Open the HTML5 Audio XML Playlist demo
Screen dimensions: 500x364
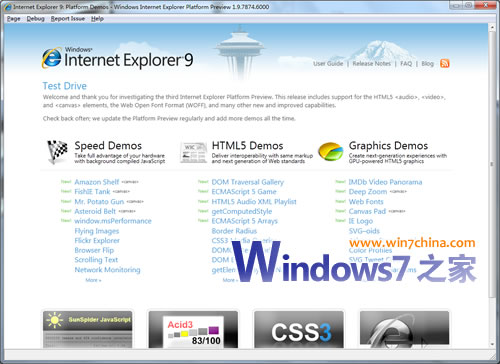click(x=254, y=202)
